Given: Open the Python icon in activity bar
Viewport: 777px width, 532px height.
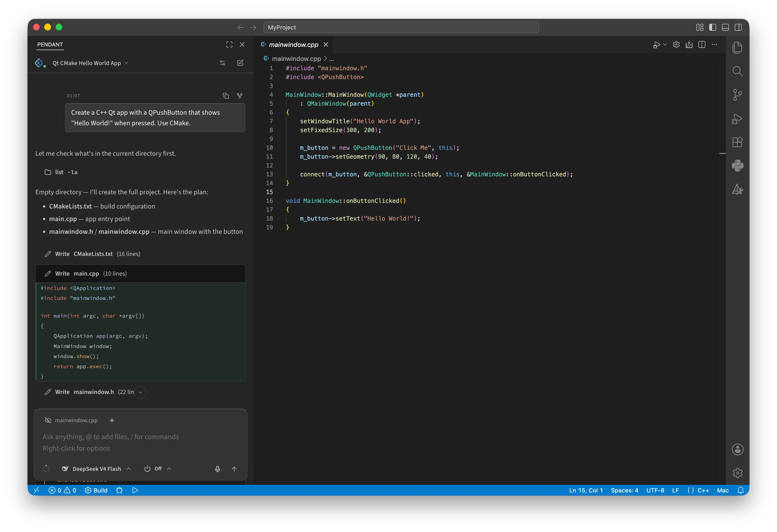Looking at the screenshot, I should pos(737,166).
